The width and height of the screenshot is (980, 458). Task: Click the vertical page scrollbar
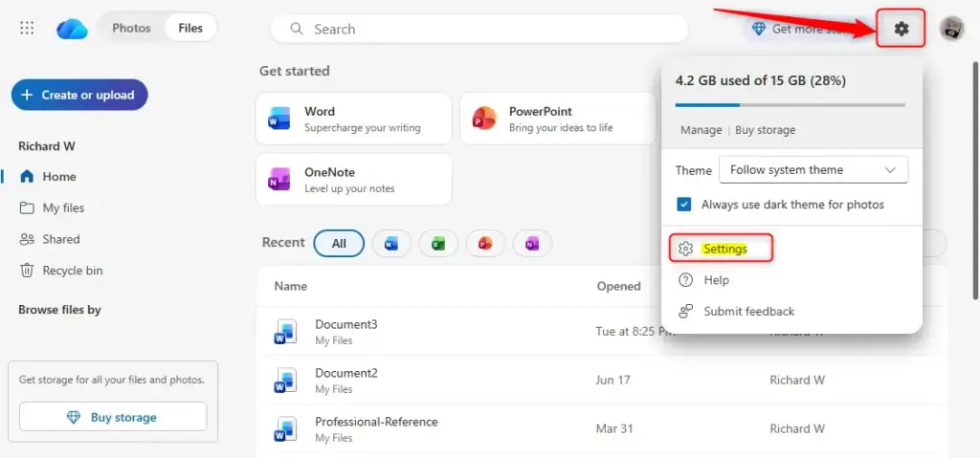coord(974,182)
